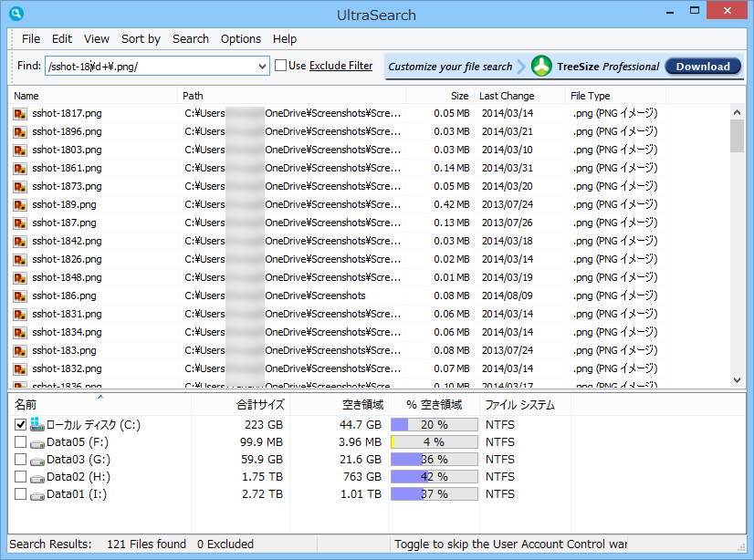Click the scroll down arrow in results list
This screenshot has width=754, height=560.
point(738,380)
